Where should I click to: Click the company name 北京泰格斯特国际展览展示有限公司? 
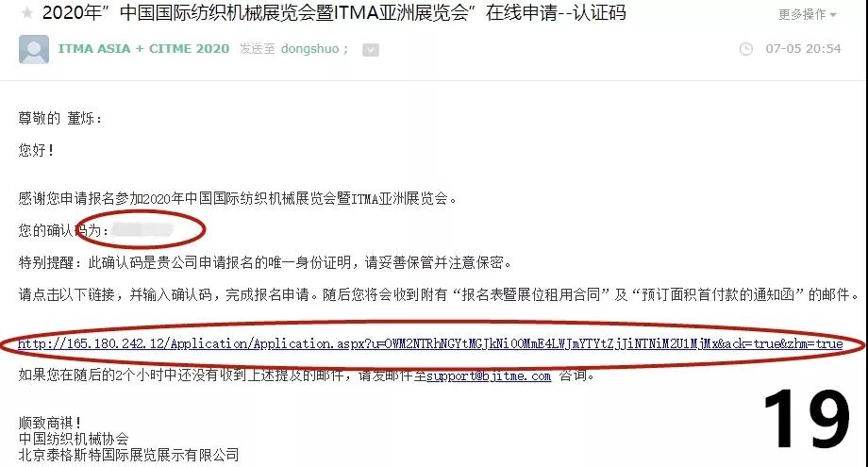(128, 455)
